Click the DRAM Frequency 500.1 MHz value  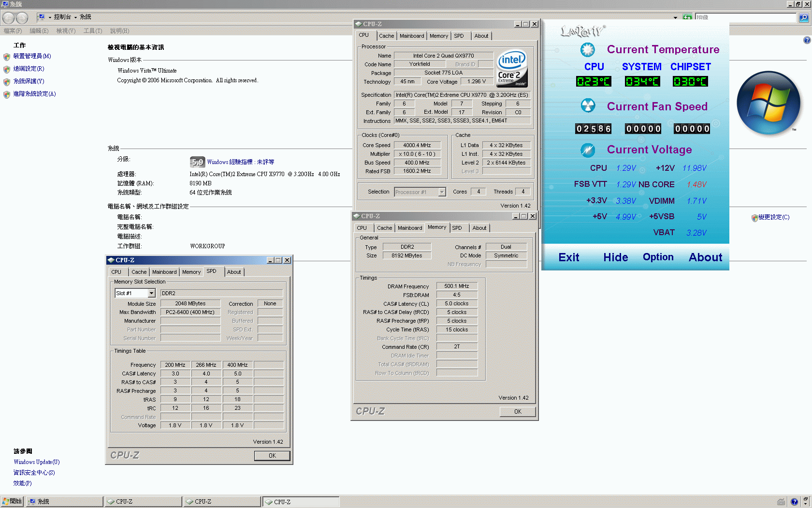coord(456,286)
